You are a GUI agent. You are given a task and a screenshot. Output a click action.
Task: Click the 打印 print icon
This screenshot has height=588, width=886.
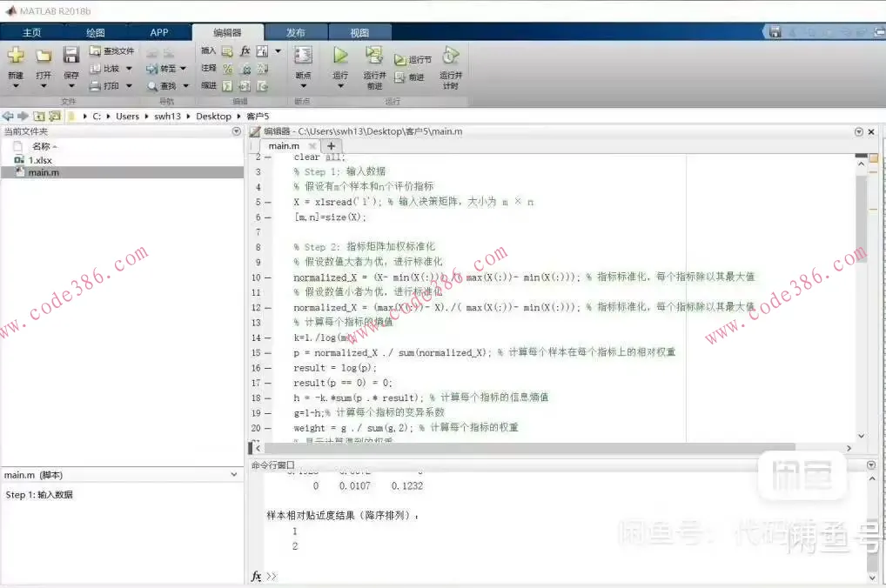click(96, 86)
